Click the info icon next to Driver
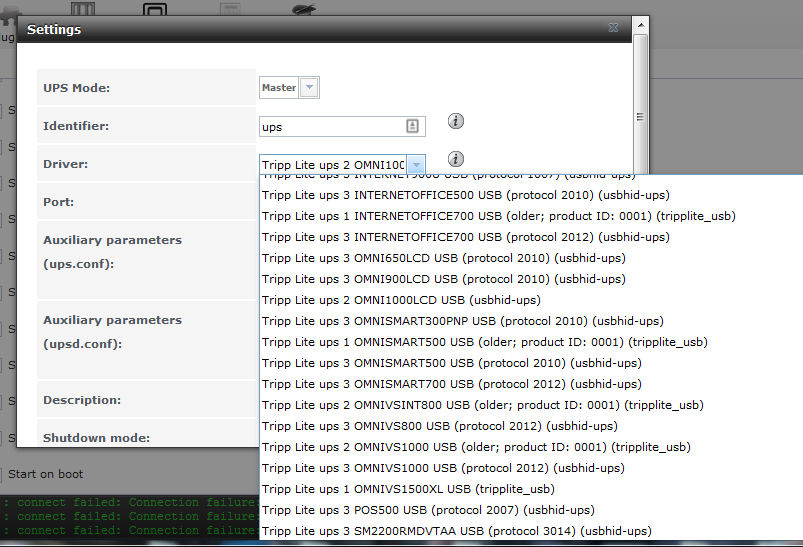 point(456,159)
